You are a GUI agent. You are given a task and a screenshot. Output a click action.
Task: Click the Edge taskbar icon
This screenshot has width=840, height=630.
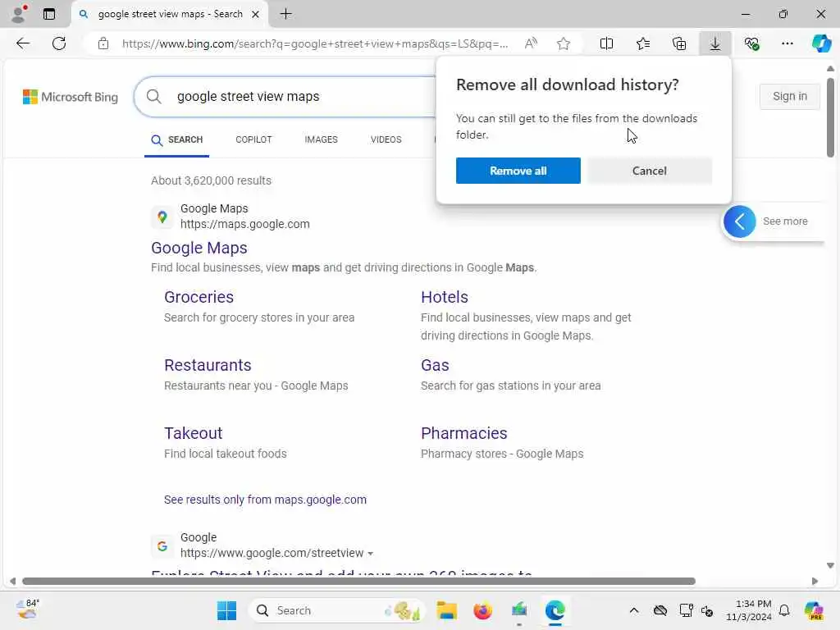click(x=555, y=610)
